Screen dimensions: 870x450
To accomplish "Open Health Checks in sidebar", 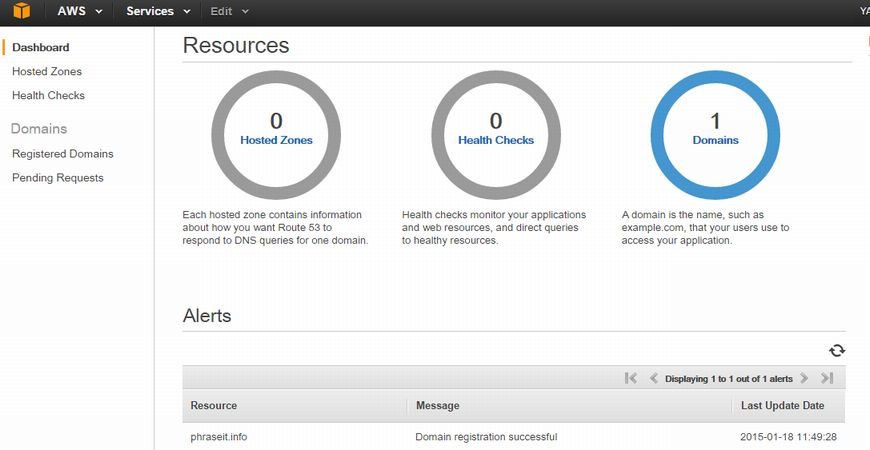I will [48, 96].
